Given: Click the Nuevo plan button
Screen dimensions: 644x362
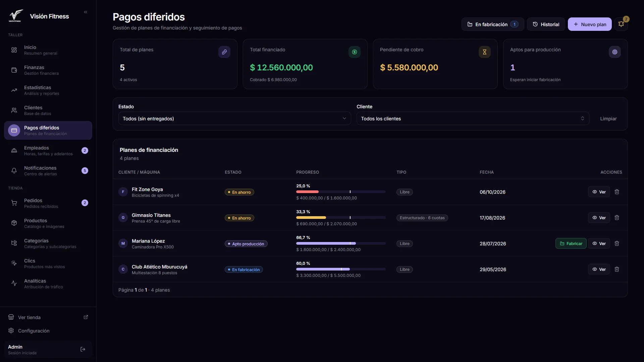Looking at the screenshot, I should point(590,24).
